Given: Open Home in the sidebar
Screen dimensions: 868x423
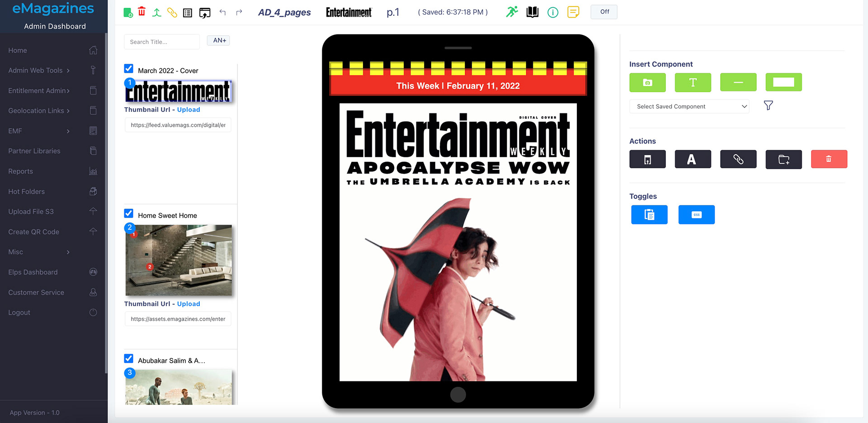Looking at the screenshot, I should point(53,50).
